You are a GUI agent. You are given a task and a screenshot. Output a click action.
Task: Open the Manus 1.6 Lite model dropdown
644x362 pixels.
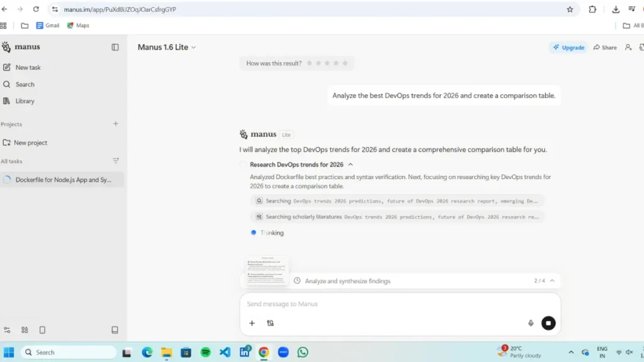(x=167, y=47)
